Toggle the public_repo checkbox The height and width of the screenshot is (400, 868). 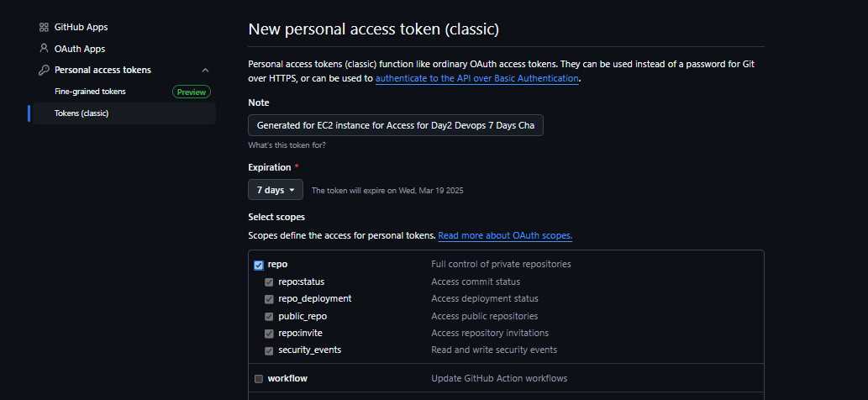269,317
